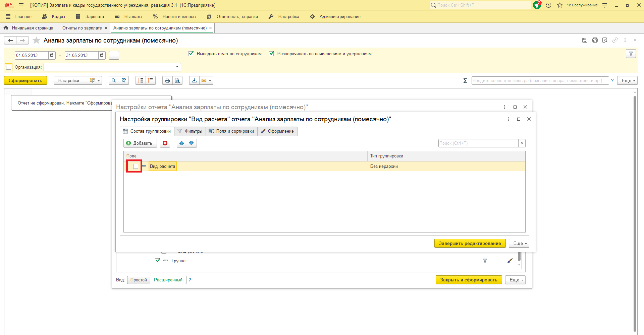Viewport: 644px width, 335px height.
Task: Click the back navigation arrow
Action: pyautogui.click(x=10, y=41)
